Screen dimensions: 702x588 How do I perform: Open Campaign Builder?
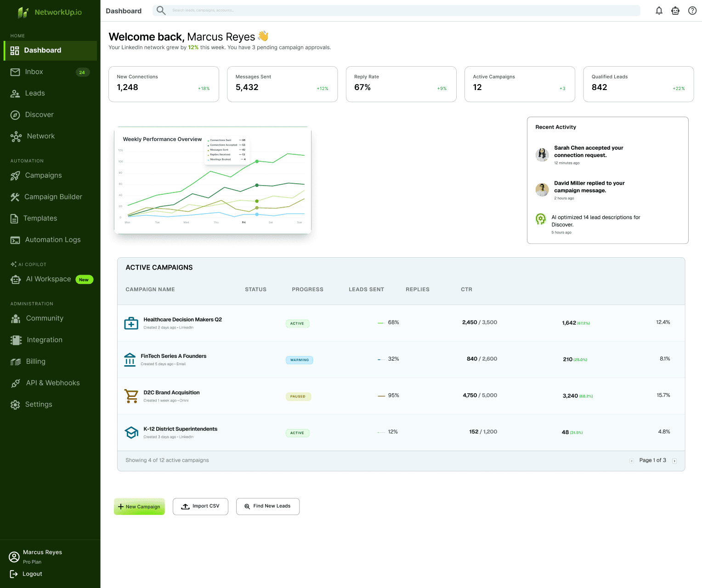point(50,197)
